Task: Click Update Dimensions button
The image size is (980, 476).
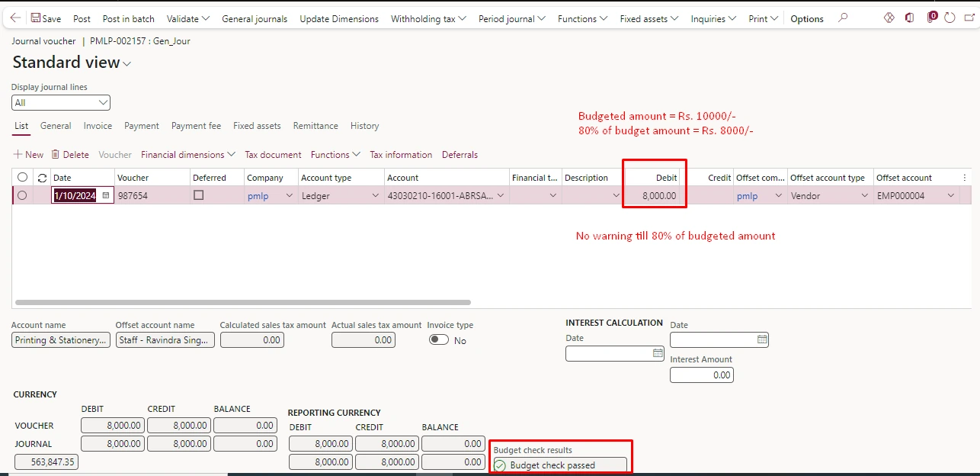Action: (339, 18)
